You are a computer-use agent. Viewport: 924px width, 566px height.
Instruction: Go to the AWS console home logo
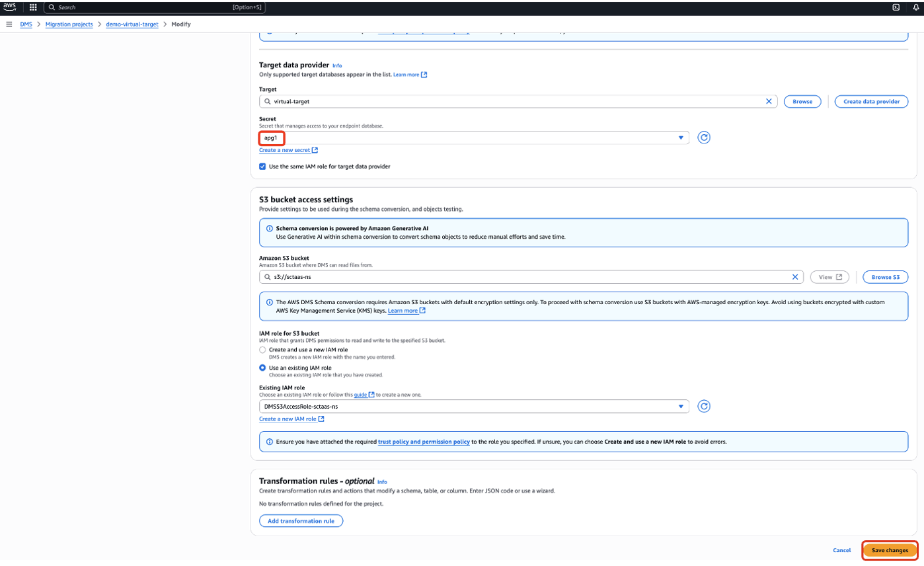[x=10, y=7]
